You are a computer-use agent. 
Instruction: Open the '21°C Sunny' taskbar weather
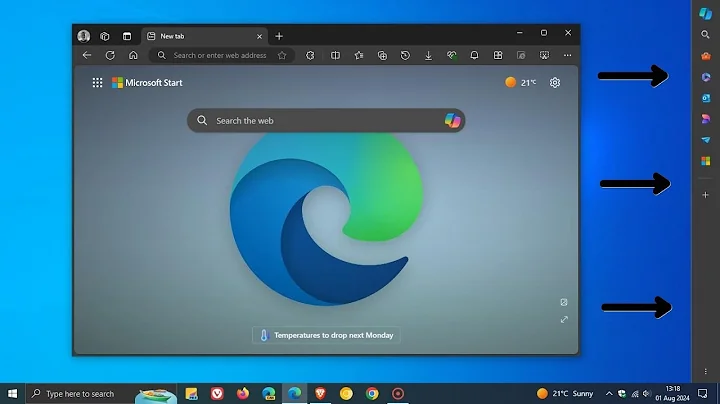point(565,393)
